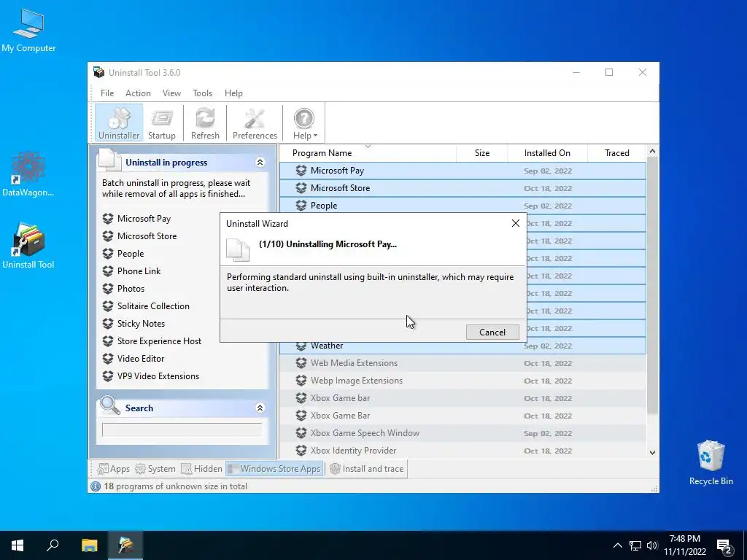Click the Xbox Game Bar (capital B) row text

coord(340,416)
